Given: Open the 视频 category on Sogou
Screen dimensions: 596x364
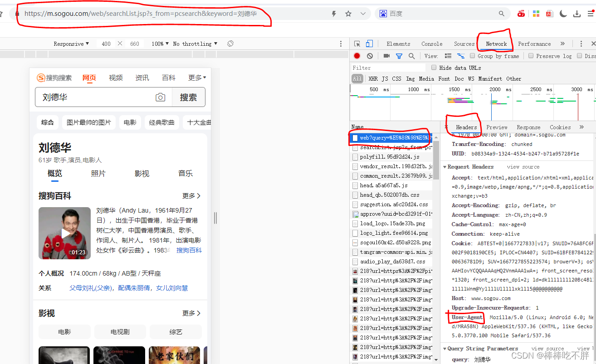Looking at the screenshot, I should pos(116,78).
